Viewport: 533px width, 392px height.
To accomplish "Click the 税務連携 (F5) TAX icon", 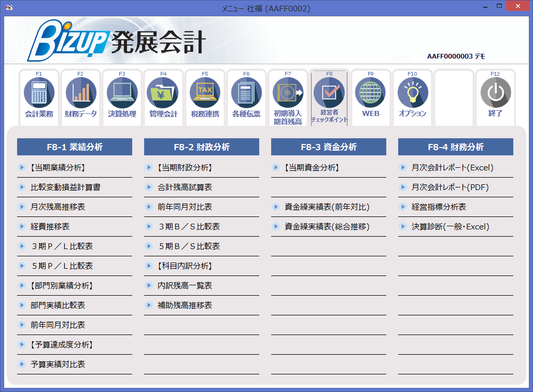I will (x=205, y=97).
